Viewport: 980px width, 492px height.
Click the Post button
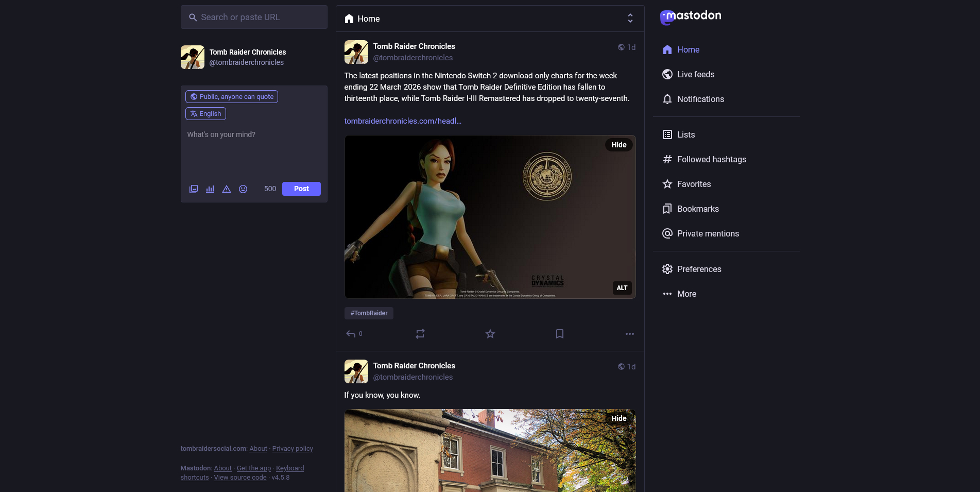[301, 189]
